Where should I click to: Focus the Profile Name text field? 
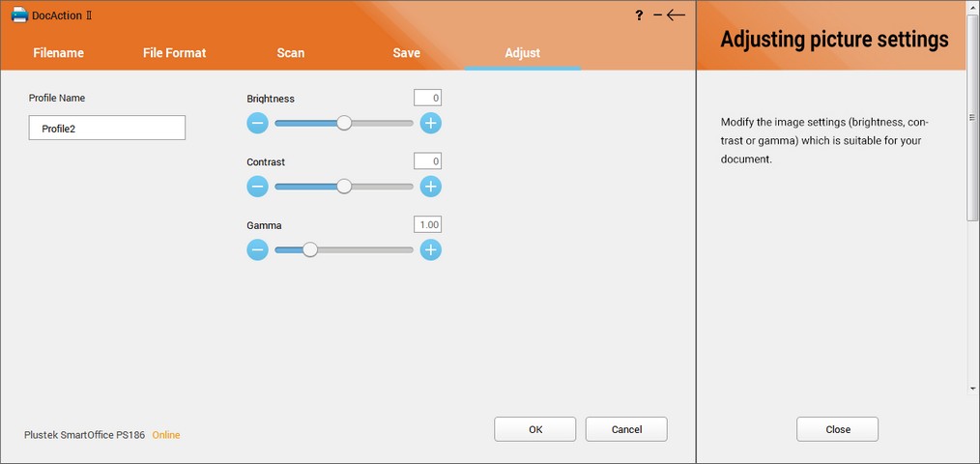click(x=107, y=128)
